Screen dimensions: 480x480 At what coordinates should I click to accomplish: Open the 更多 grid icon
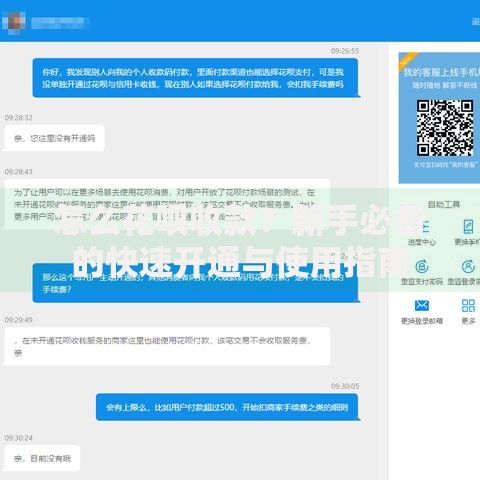tap(468, 305)
